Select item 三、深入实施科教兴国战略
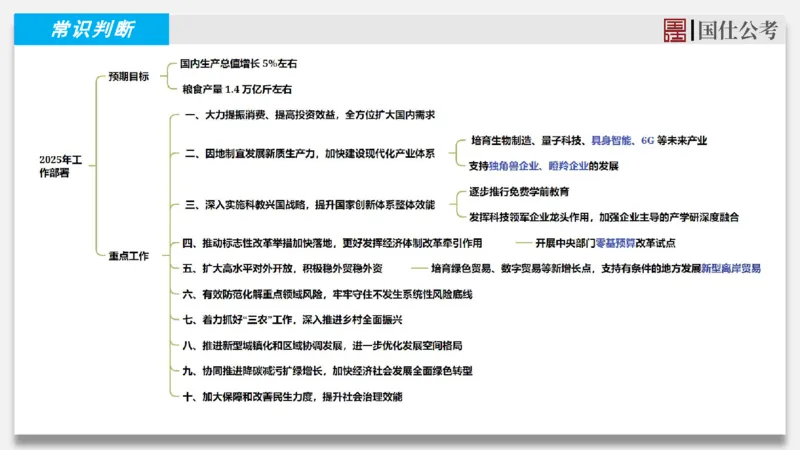Screen dimensions: 800x450 tap(310, 205)
